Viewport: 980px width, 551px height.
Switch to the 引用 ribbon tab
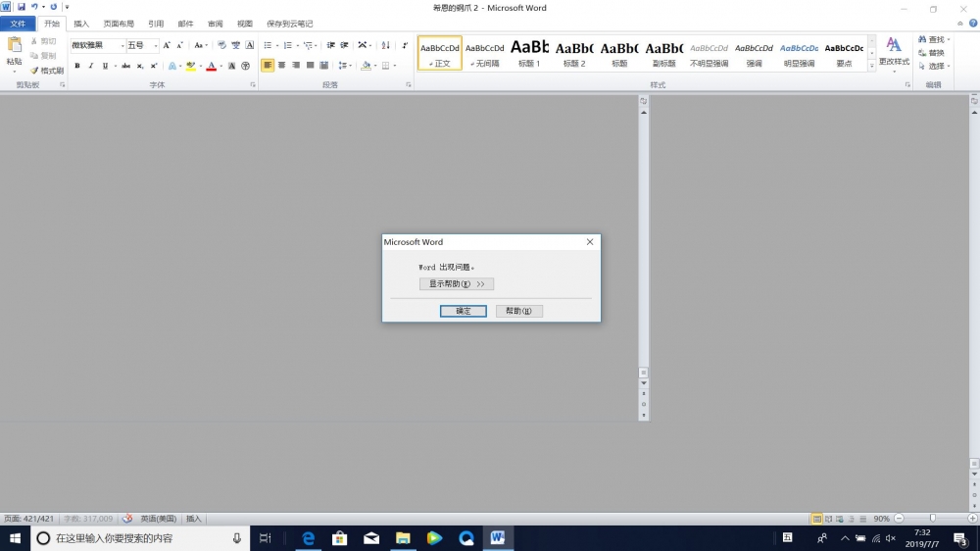coord(156,24)
